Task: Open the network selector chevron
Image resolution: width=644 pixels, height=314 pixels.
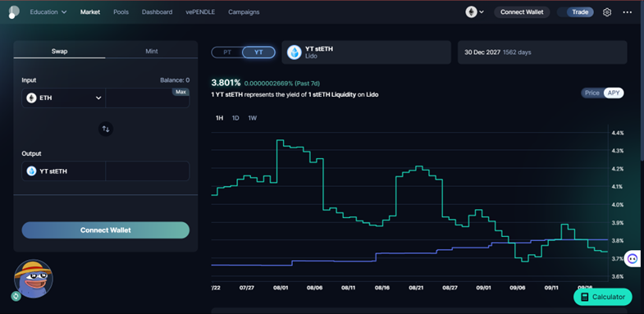Action: (x=482, y=12)
